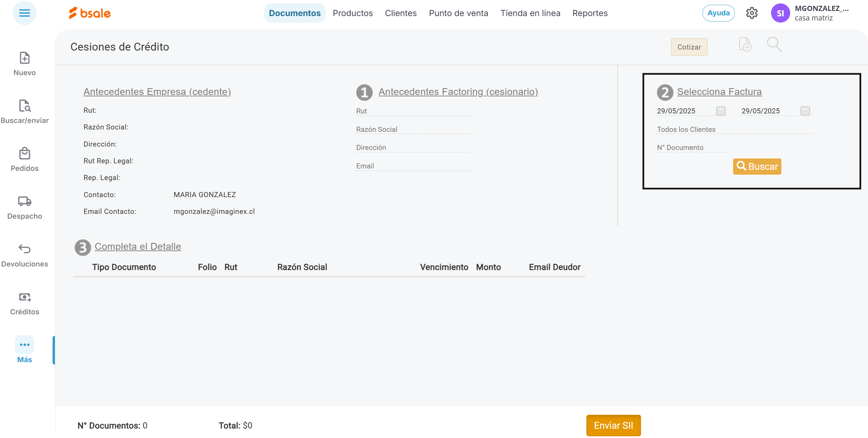Click the new document plus icon

coord(745,45)
